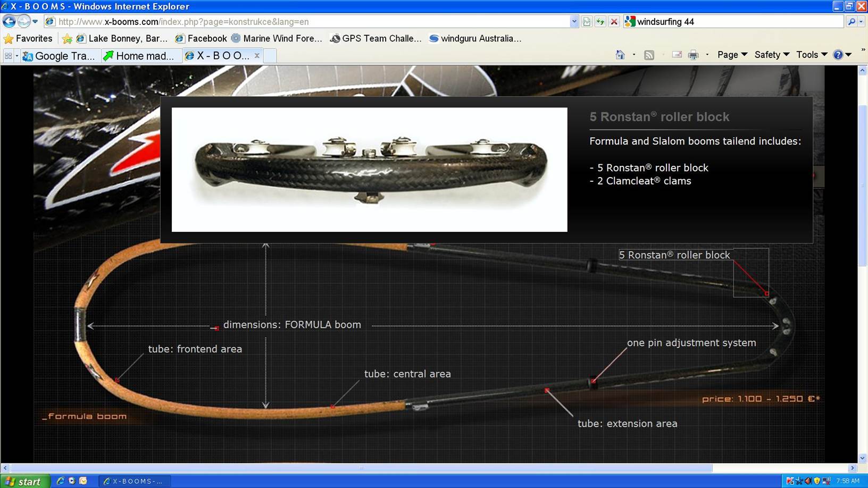Open the Tools dropdown menu
868x488 pixels.
pyautogui.click(x=811, y=55)
